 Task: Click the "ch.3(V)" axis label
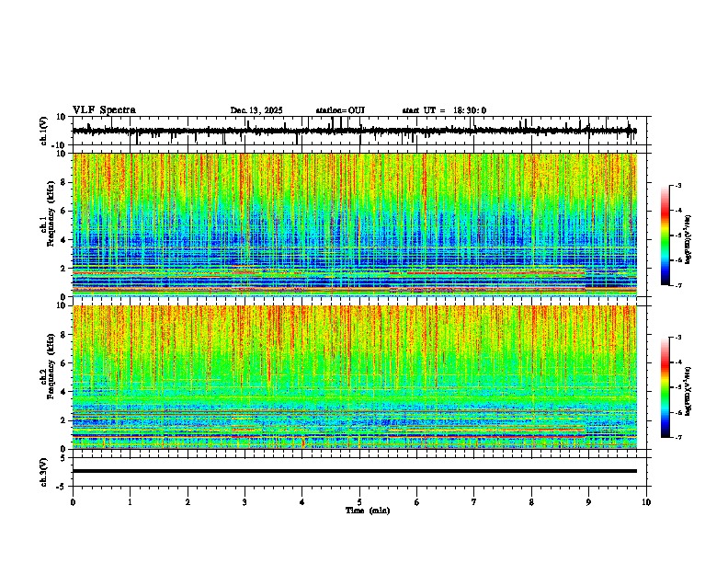pos(44,472)
